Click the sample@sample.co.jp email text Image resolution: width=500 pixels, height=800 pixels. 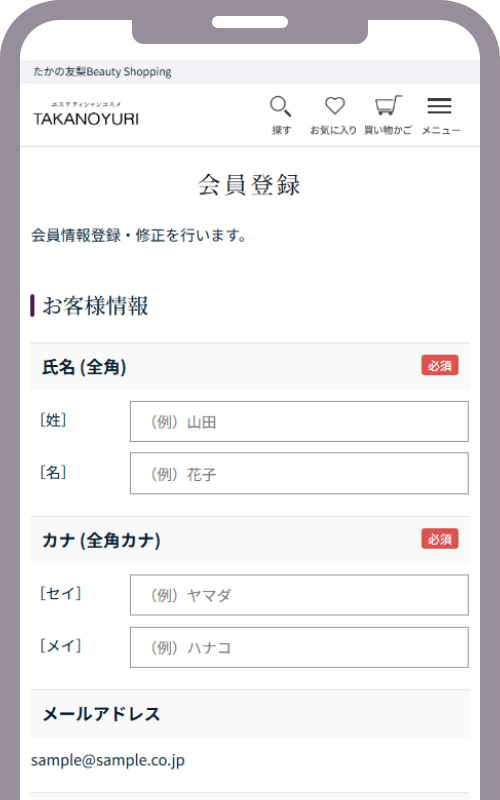click(108, 760)
